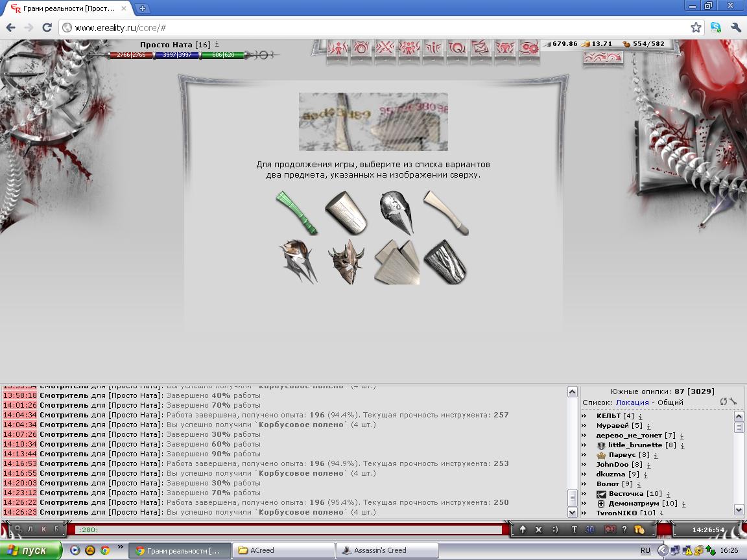The width and height of the screenshot is (747, 560).
Task: Select the horned dark helmet item
Action: [x=346, y=261]
